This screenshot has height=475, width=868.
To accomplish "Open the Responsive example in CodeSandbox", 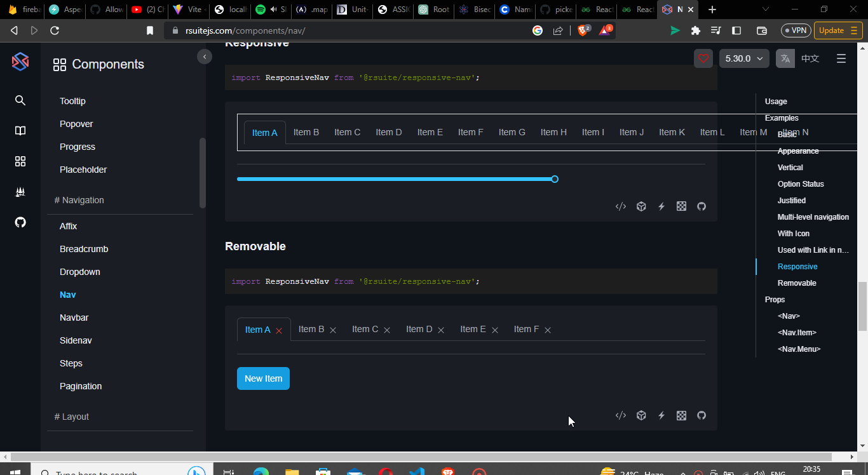I will [x=641, y=206].
